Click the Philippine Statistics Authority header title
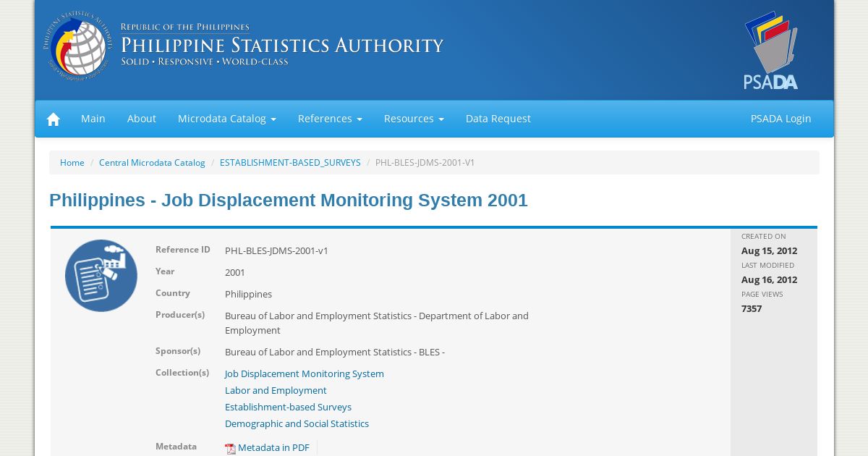 click(282, 45)
